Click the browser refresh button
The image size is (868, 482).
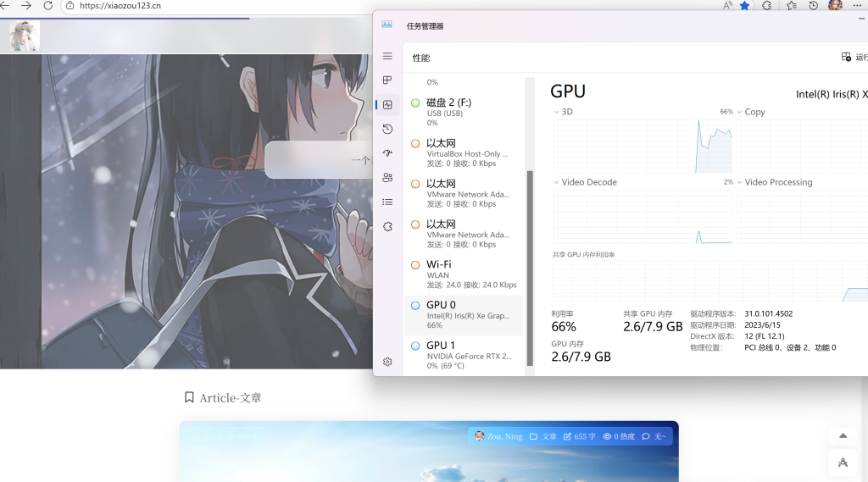[x=47, y=6]
